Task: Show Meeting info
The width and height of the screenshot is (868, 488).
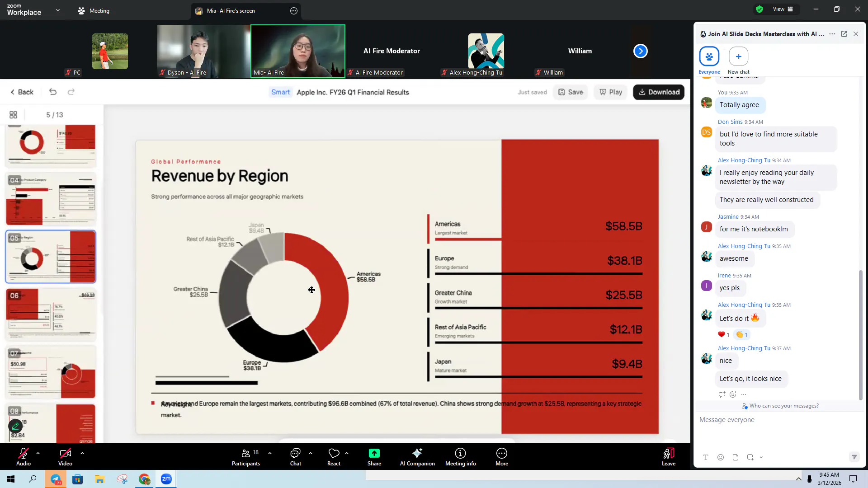Action: 461,456
